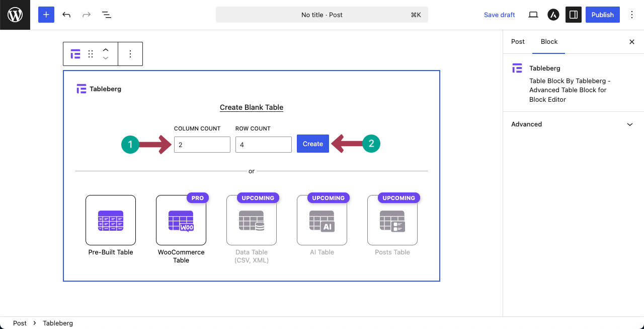This screenshot has width=644, height=329.
Task: Click the Tableberg block description text
Action: coord(570,90)
